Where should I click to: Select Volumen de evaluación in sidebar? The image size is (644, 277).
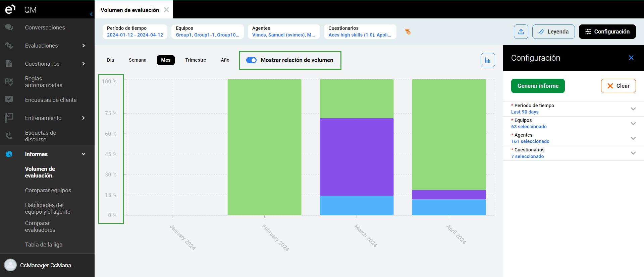[x=40, y=172]
